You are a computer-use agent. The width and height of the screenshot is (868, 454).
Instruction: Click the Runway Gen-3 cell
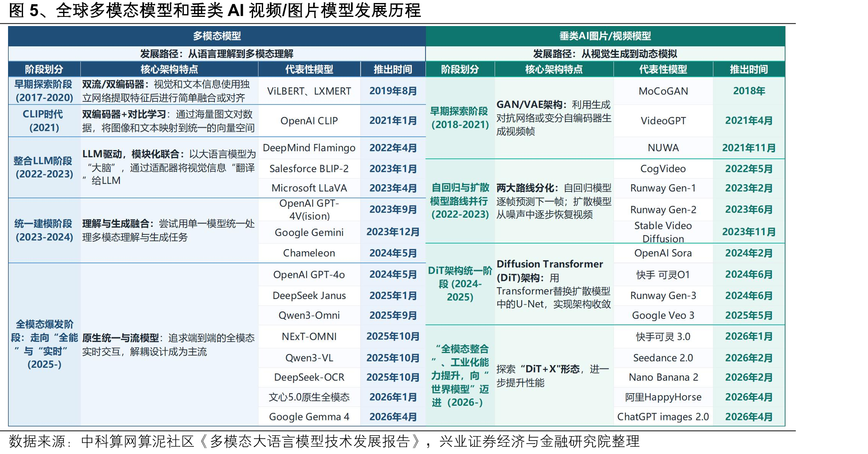(x=663, y=296)
